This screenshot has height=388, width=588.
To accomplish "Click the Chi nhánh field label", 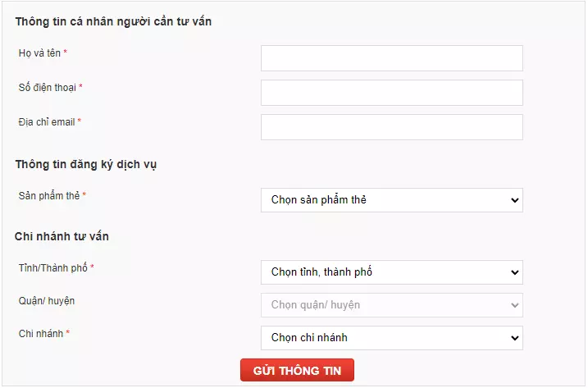I will pyautogui.click(x=41, y=334).
